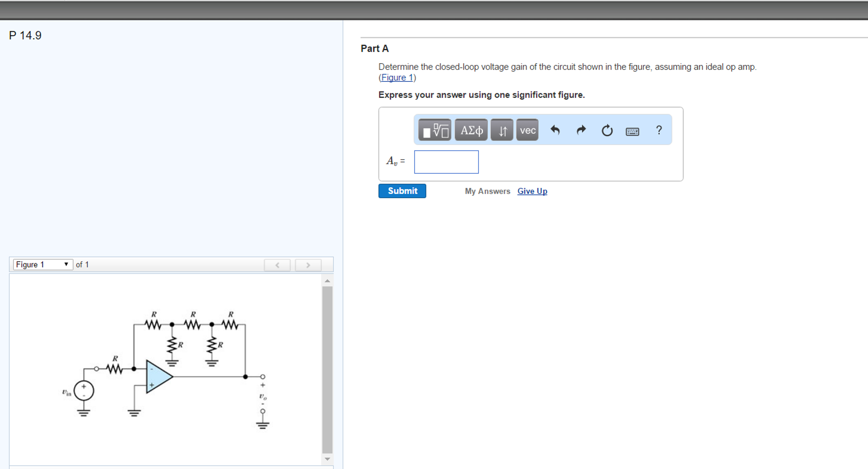Select Give Up for Part A
The height and width of the screenshot is (469, 868).
point(532,191)
